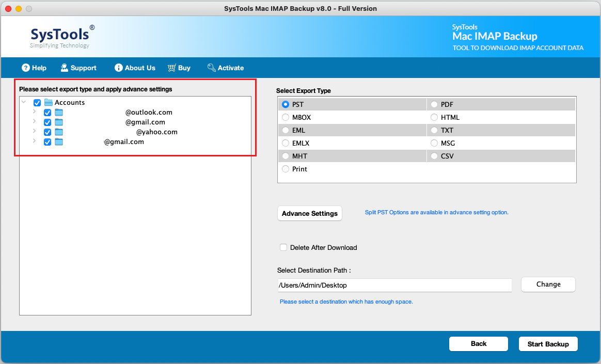Select the Accounts root row label
Screen dimensions: 601x364
tap(69, 102)
